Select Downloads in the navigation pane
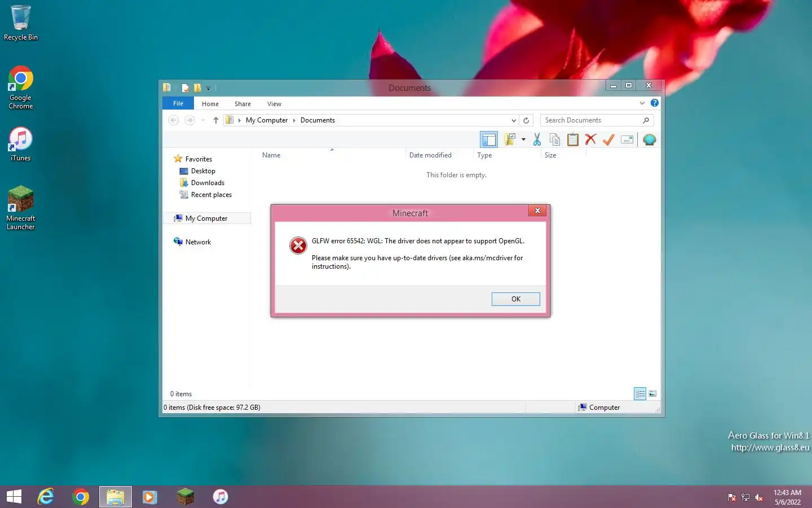 (x=202, y=183)
